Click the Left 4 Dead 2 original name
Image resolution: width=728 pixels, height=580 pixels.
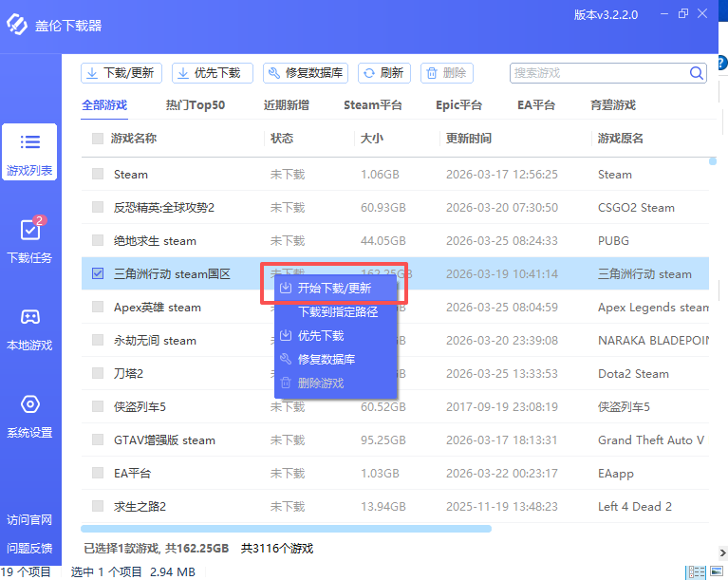coord(635,507)
